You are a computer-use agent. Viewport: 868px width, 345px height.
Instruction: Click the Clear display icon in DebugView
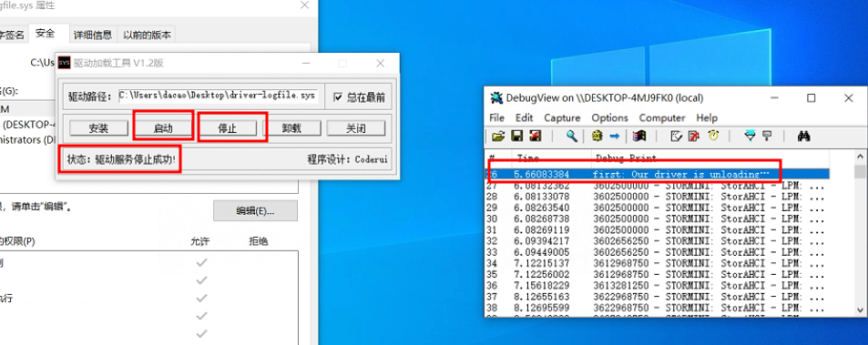pos(694,136)
